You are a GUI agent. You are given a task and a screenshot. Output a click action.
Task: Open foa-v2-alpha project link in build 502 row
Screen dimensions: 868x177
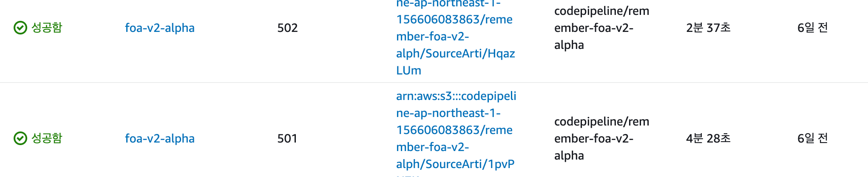pyautogui.click(x=160, y=28)
